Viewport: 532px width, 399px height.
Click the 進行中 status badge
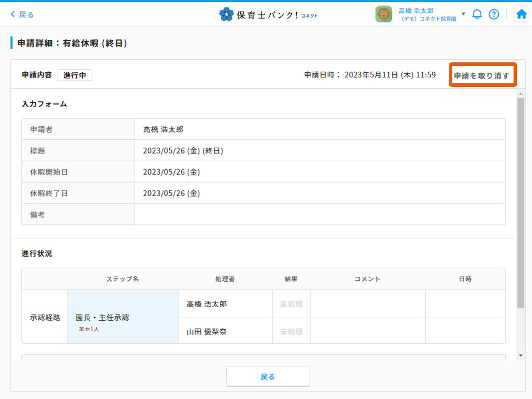75,75
